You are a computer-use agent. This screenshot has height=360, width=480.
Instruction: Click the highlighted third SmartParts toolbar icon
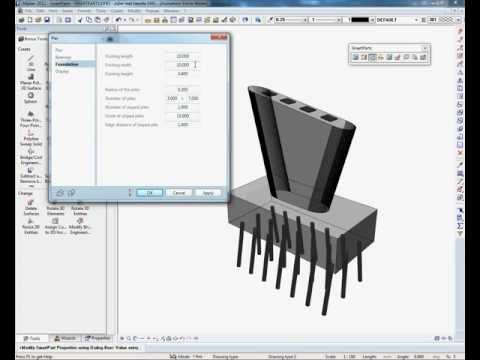[x=372, y=58]
